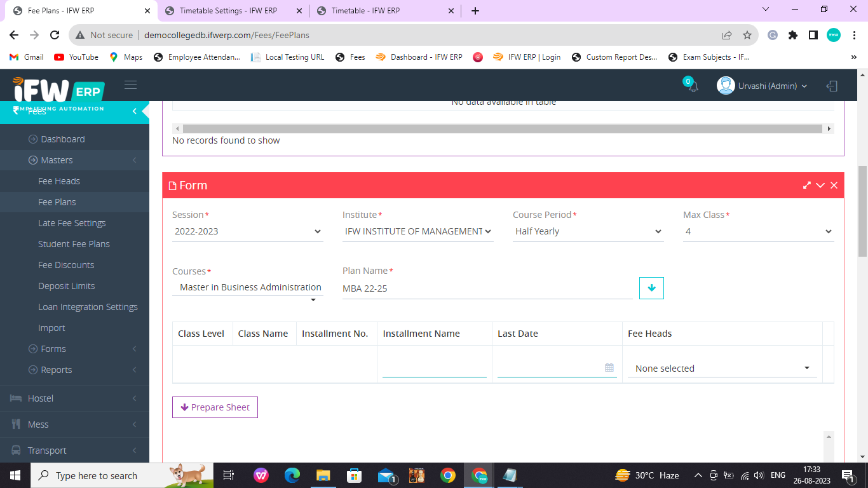Click the Urvashi (Admin) avatar

(726, 86)
